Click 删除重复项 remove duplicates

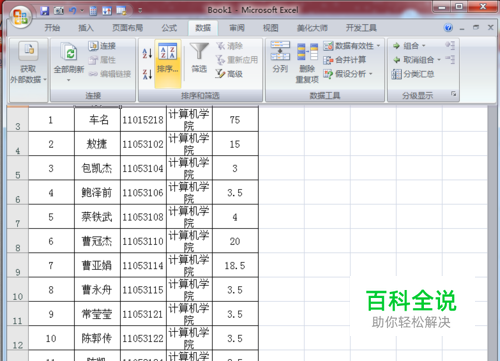tap(307, 63)
